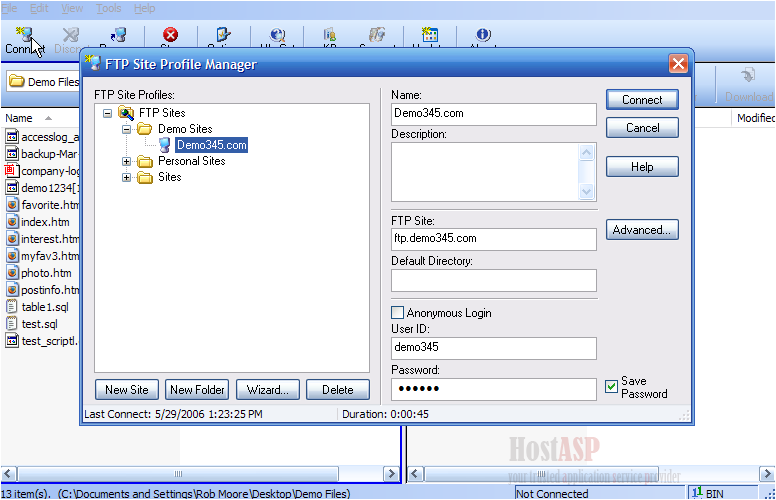Click in the Name input field
The height and width of the screenshot is (500, 776).
(493, 114)
